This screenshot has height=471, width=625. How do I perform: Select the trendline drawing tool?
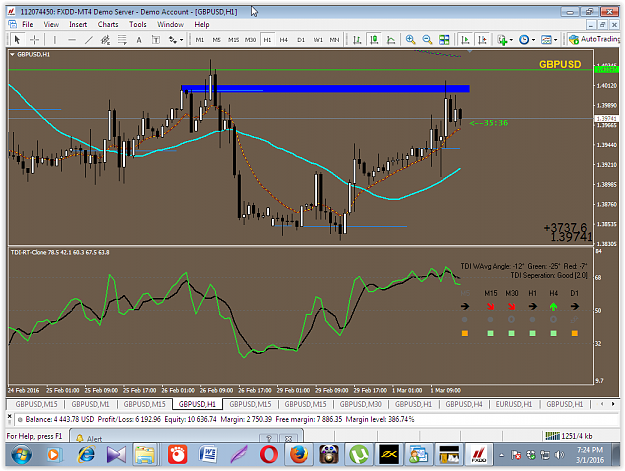88,39
